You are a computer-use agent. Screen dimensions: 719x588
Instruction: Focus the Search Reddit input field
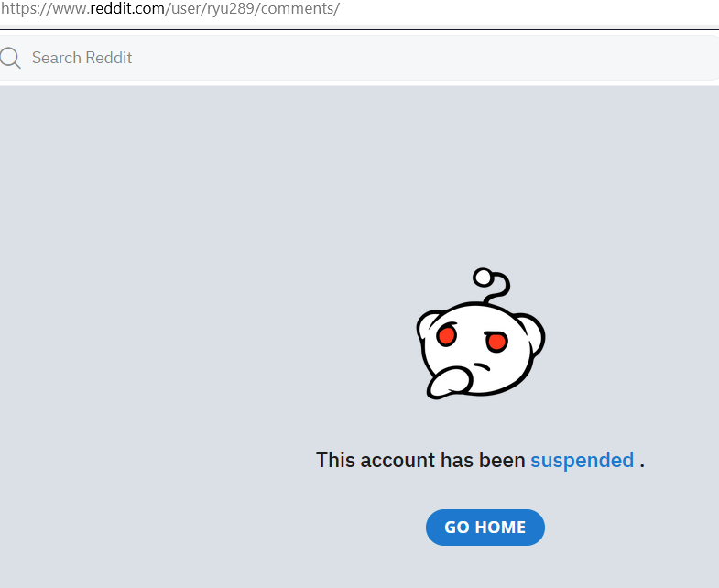tap(359, 58)
